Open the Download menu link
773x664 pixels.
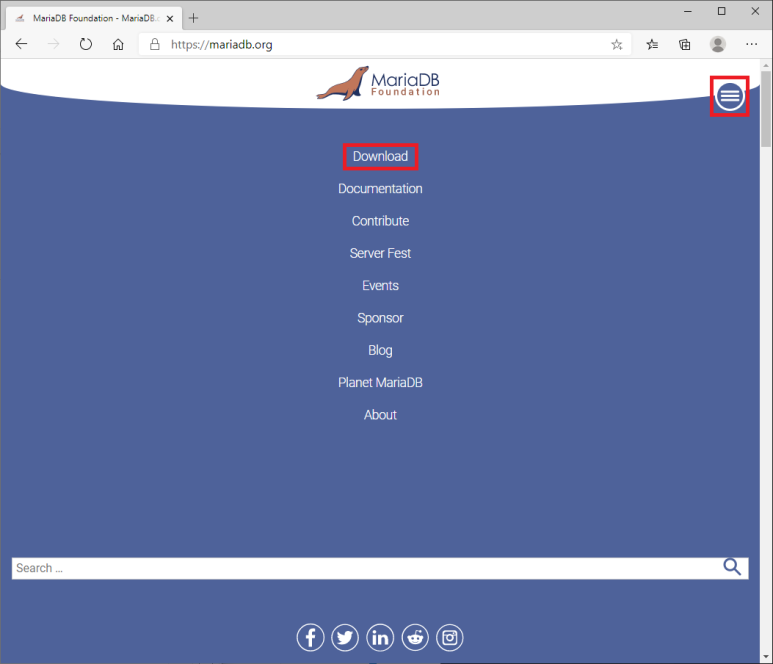(380, 156)
